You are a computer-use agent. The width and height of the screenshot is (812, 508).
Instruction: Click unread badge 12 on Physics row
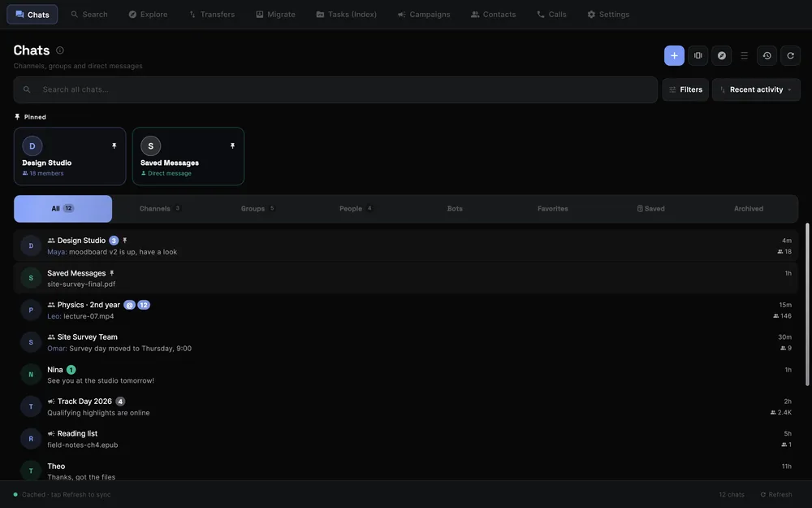pos(144,305)
